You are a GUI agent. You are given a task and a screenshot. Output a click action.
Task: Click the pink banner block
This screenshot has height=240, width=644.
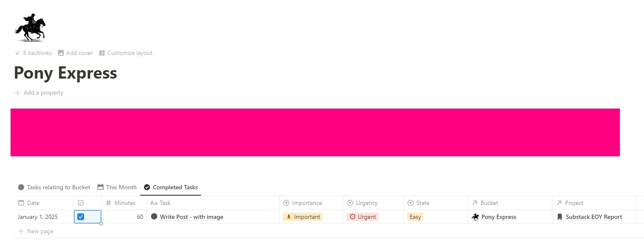coord(315,132)
